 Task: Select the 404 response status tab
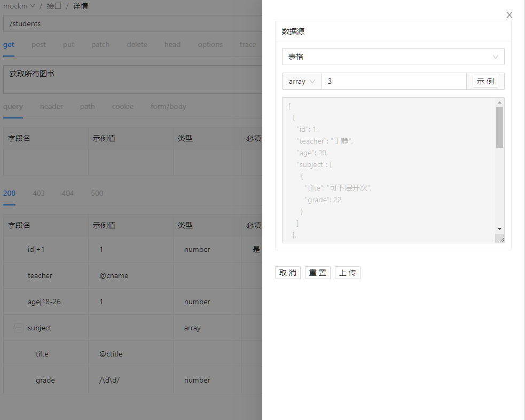[x=68, y=193]
